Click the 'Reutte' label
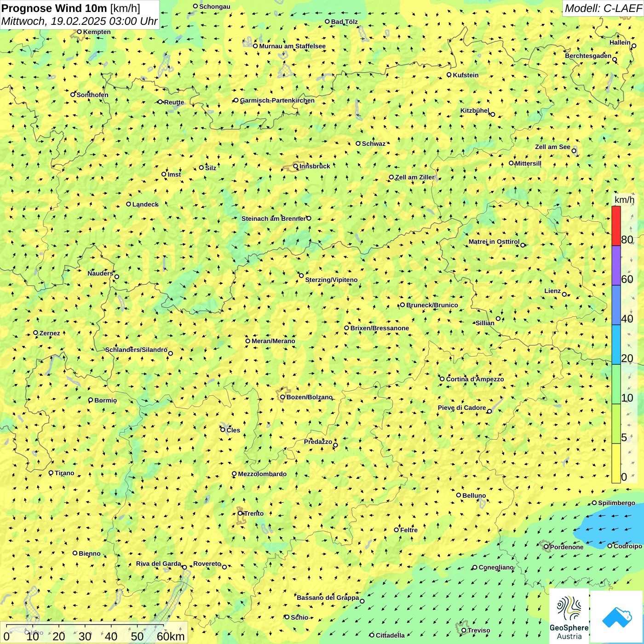The height and width of the screenshot is (644, 644). point(174,102)
